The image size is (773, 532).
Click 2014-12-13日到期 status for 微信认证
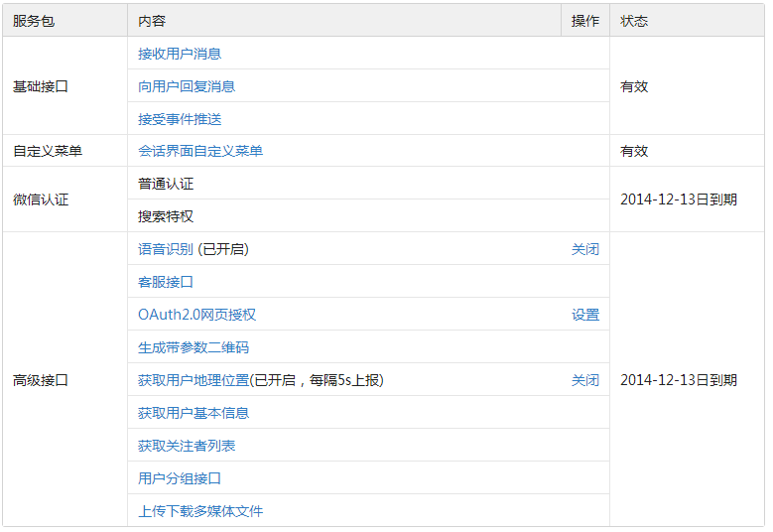(679, 199)
